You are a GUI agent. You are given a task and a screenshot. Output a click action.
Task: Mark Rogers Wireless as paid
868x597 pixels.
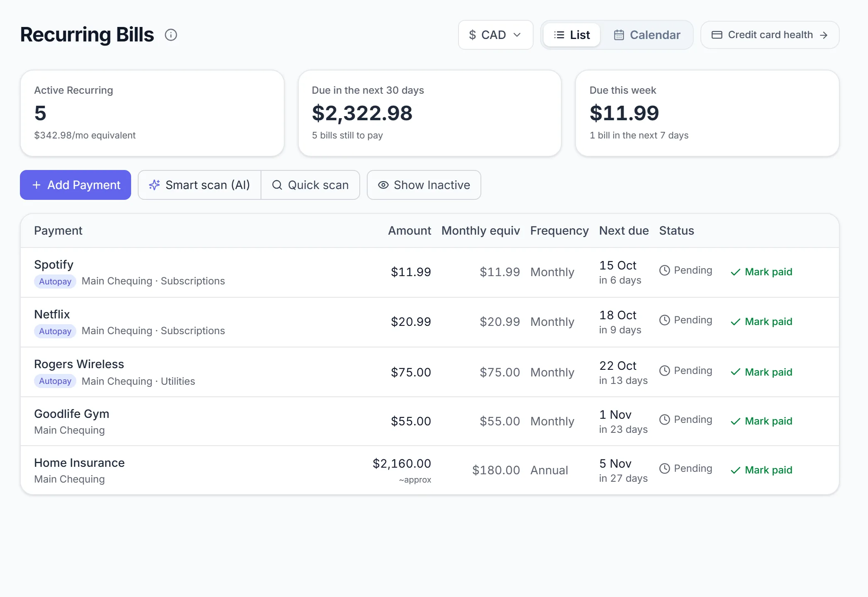[x=761, y=372]
